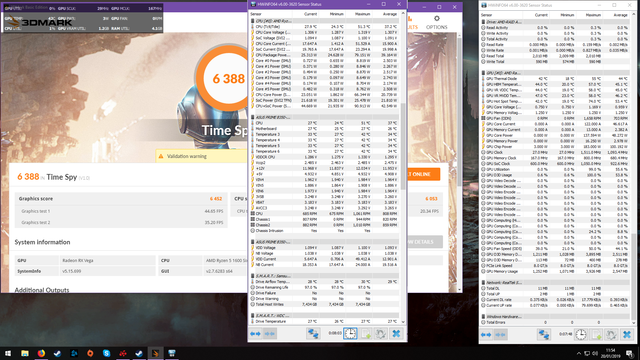Open the notification center icon
This screenshot has height=360, width=640.
630,353
